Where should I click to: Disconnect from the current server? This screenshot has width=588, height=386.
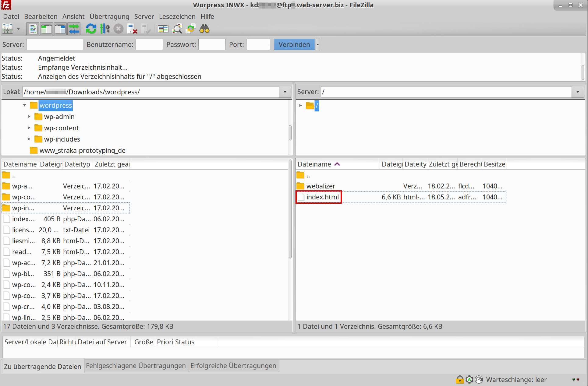point(132,29)
